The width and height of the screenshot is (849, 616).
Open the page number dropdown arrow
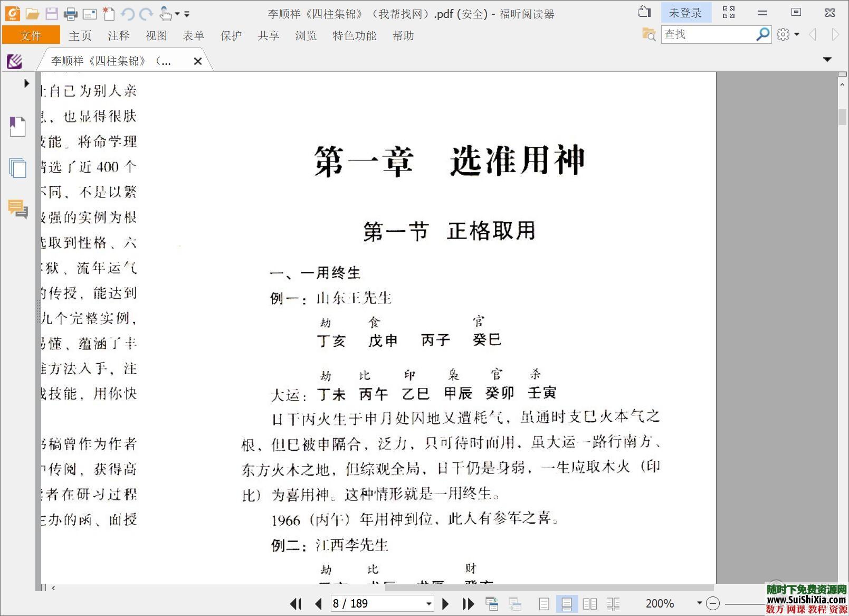(x=427, y=603)
